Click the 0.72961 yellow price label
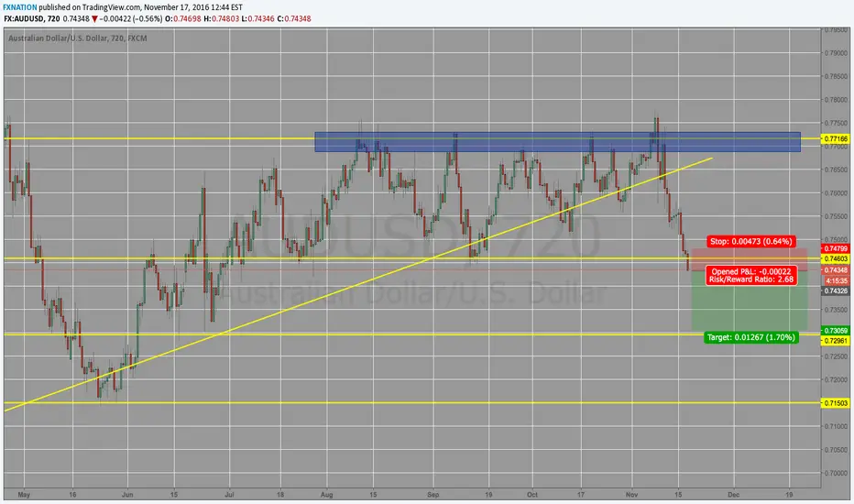 click(x=836, y=341)
